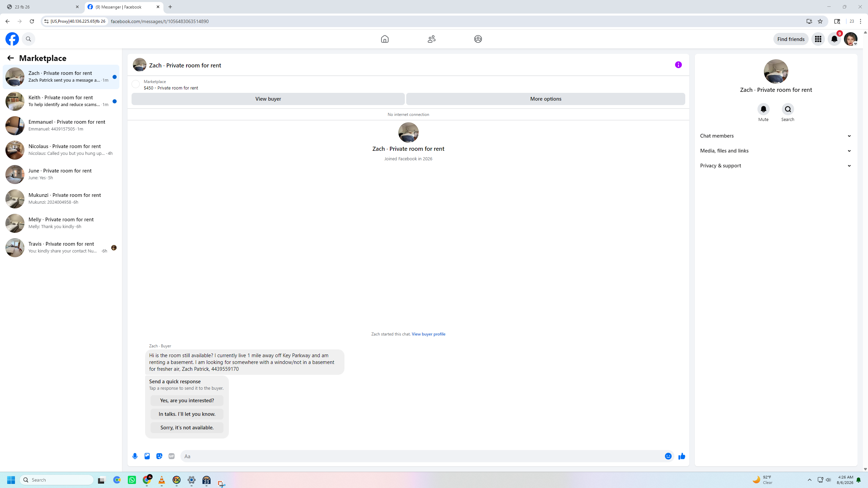Open Travis's Private room for rent chat
This screenshot has width=868, height=488.
tap(61, 247)
